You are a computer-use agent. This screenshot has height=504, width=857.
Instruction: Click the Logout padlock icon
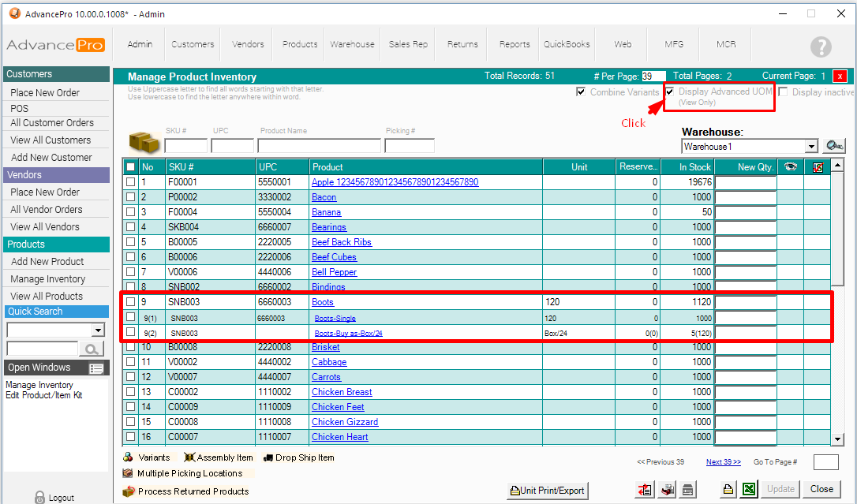[x=39, y=497]
